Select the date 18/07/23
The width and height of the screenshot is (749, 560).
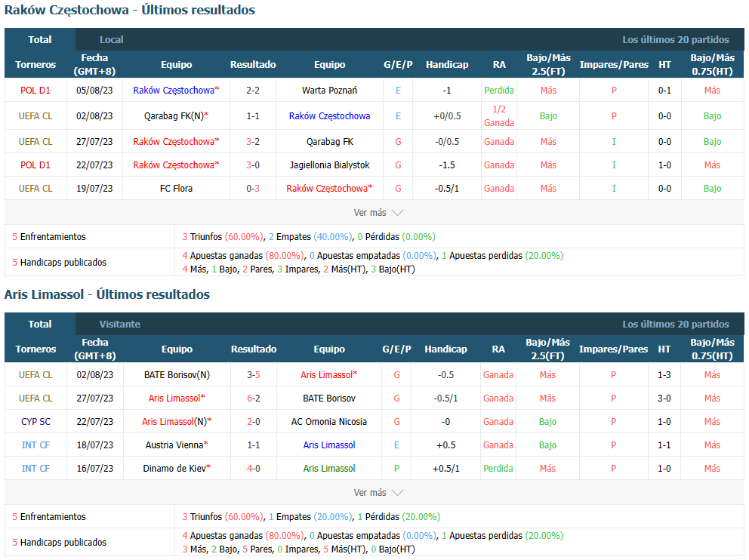click(95, 445)
